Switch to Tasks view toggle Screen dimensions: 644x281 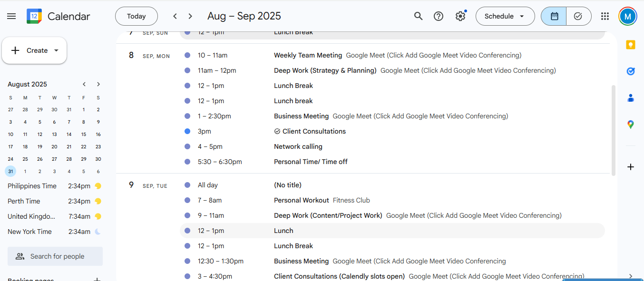(578, 16)
